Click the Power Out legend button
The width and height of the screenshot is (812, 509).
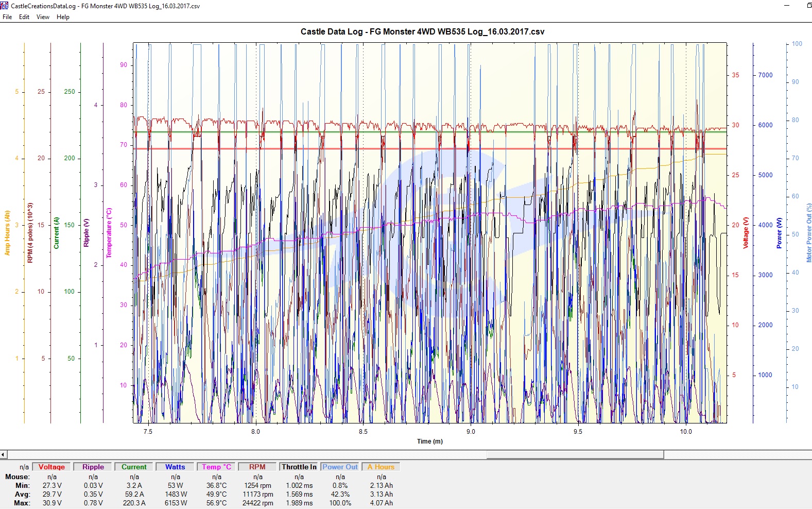[340, 467]
